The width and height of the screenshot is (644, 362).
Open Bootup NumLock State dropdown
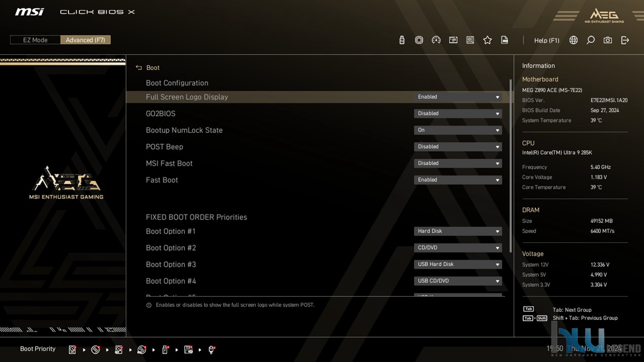coord(458,130)
